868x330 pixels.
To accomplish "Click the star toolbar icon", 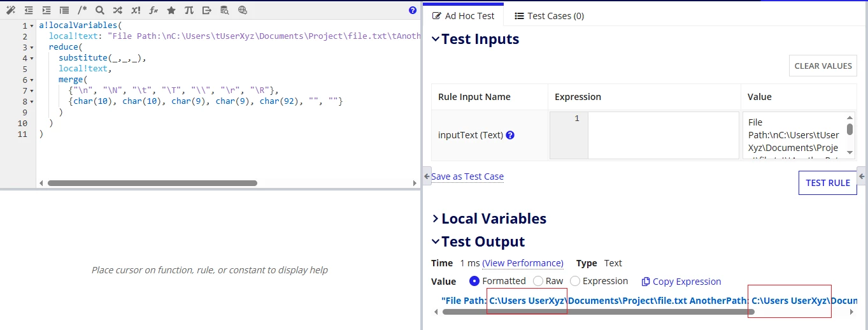I will [x=171, y=10].
